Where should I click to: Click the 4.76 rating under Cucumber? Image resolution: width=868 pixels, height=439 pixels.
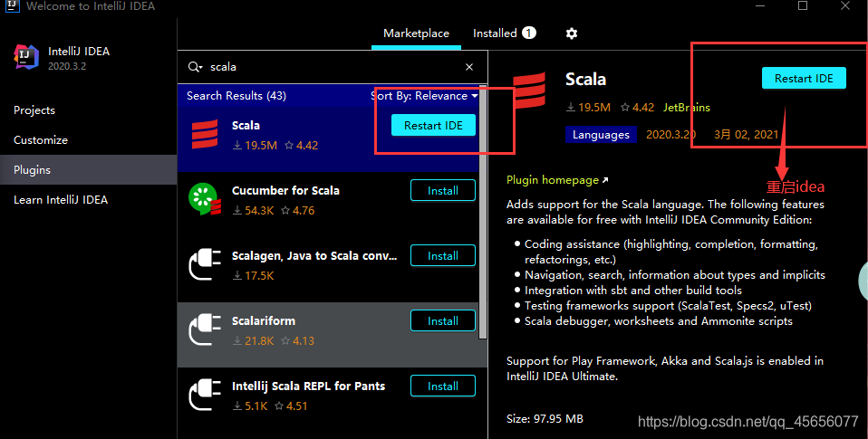298,210
